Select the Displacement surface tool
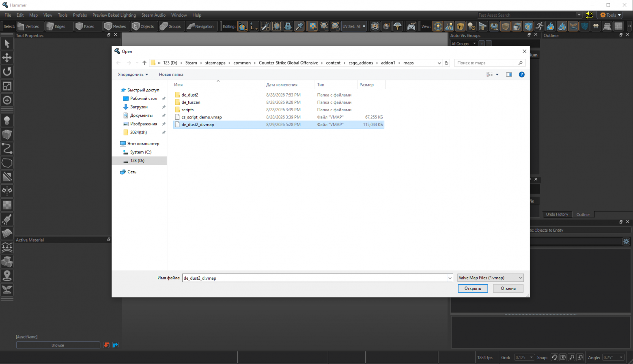633x364 pixels. tap(7, 234)
